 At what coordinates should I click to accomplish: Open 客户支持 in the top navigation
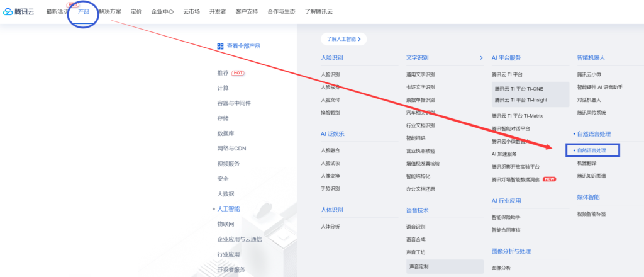[247, 11]
